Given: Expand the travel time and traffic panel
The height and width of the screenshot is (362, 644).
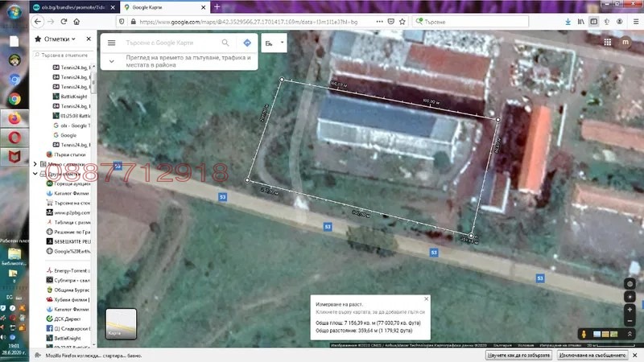Looking at the screenshot, I should point(112,61).
